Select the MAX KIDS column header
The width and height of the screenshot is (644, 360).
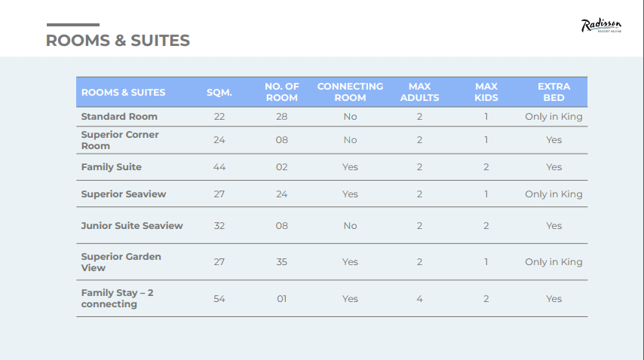tap(486, 92)
